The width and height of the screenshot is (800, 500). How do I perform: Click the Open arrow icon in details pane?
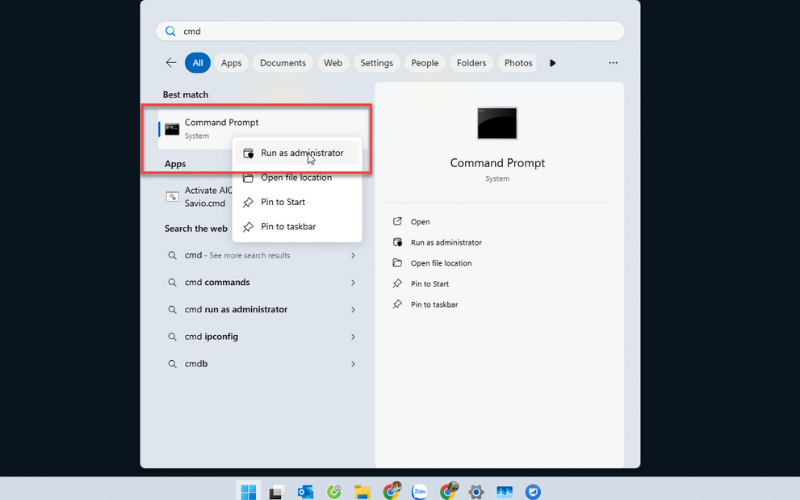point(397,221)
